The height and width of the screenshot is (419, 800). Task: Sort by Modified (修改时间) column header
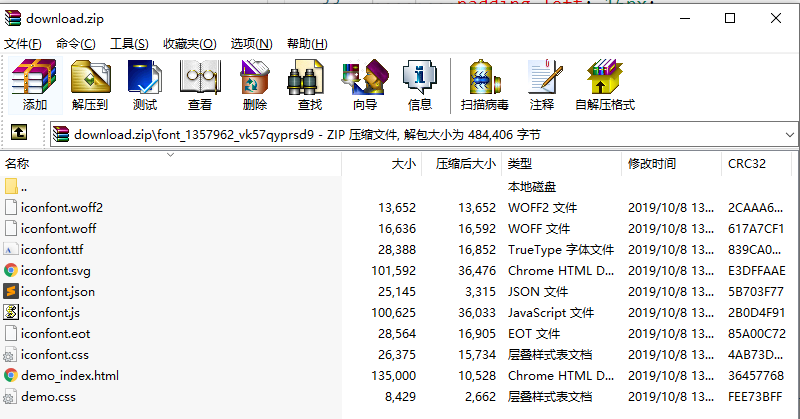tap(671, 164)
